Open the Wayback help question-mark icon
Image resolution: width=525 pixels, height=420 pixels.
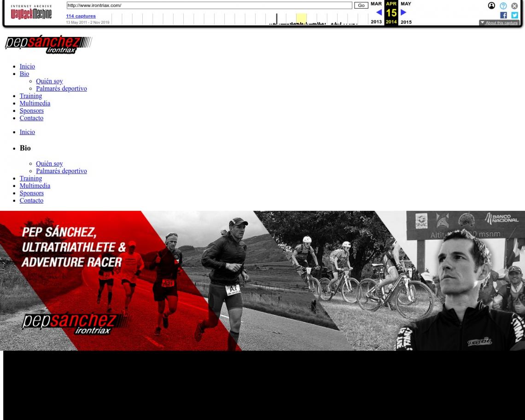[x=503, y=6]
